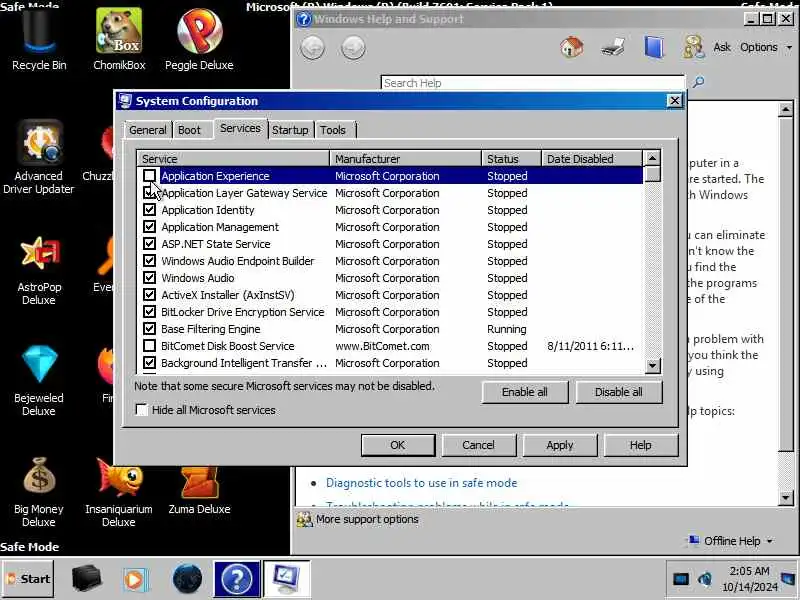Toggle the Application Identity checkbox
The image size is (800, 600).
click(149, 210)
